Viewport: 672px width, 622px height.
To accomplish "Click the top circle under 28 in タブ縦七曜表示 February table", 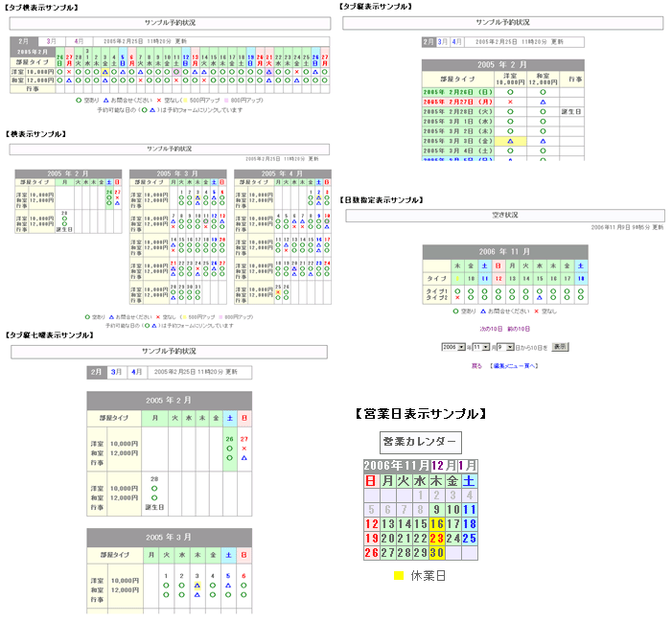I will click(154, 489).
